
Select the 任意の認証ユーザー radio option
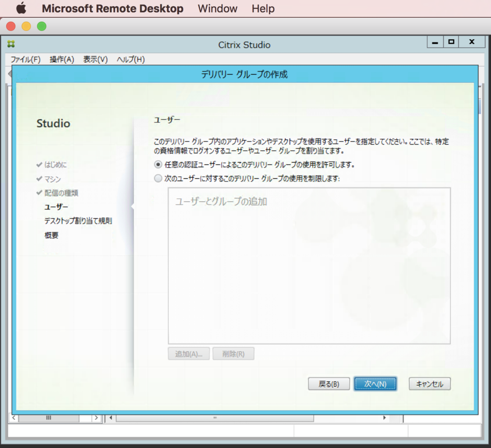coord(158,164)
